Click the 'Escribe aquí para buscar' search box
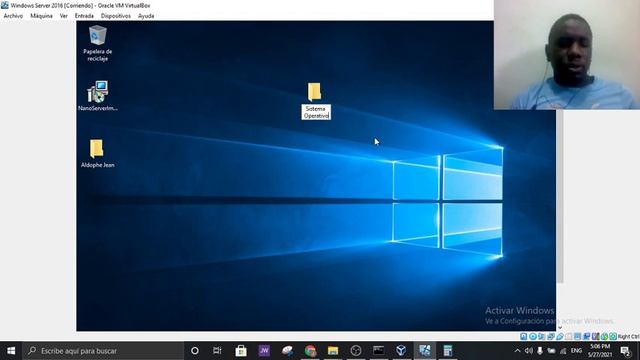The image size is (640, 360). [103, 351]
